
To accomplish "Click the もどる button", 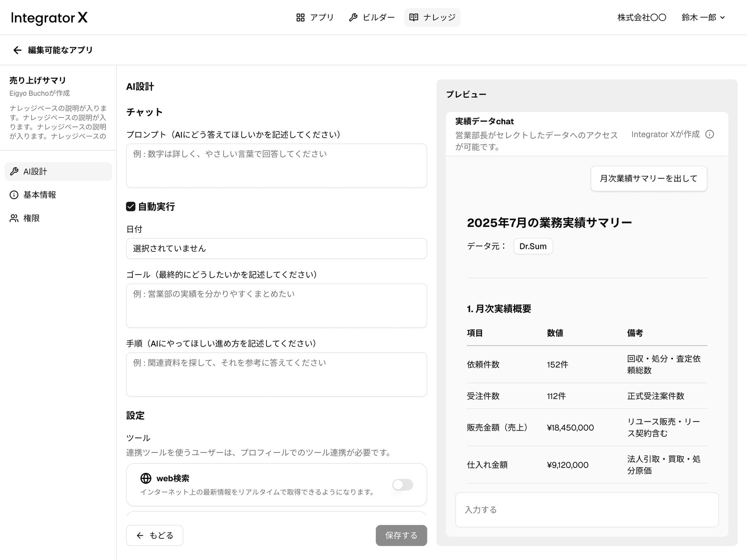I will pyautogui.click(x=154, y=536).
